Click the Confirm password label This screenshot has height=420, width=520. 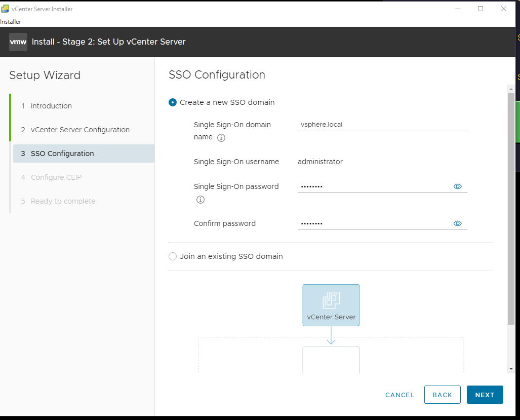pos(225,223)
